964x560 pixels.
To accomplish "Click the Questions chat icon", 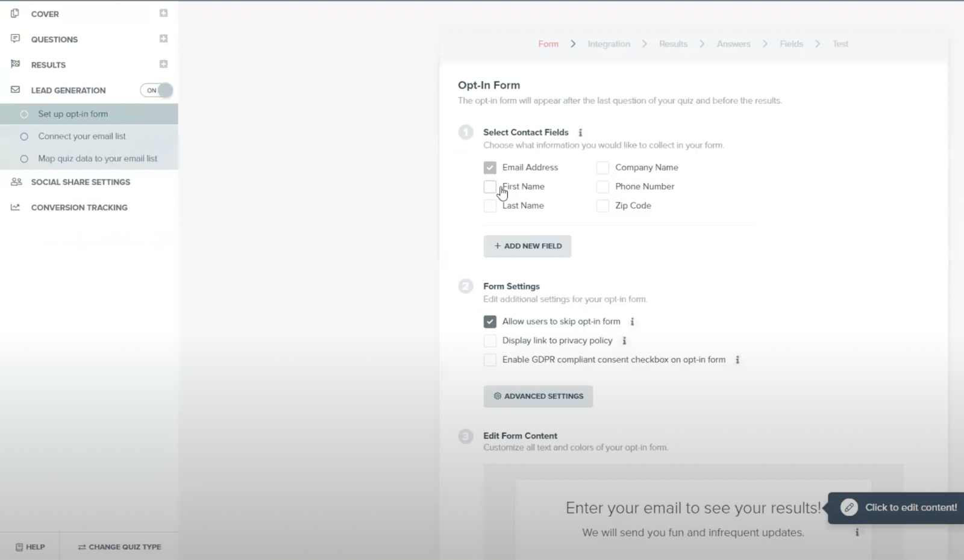I will click(15, 39).
